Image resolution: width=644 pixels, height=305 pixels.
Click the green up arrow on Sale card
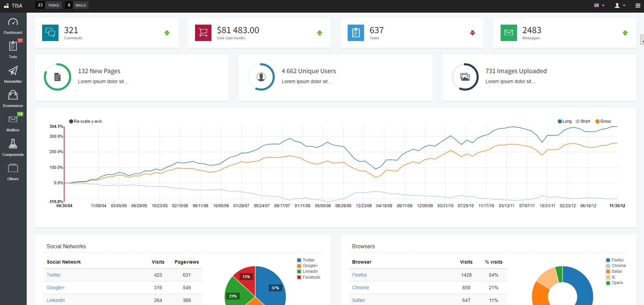320,33
